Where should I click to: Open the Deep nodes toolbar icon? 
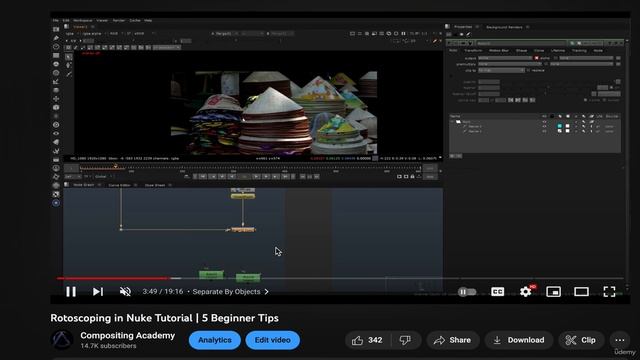coord(56,125)
